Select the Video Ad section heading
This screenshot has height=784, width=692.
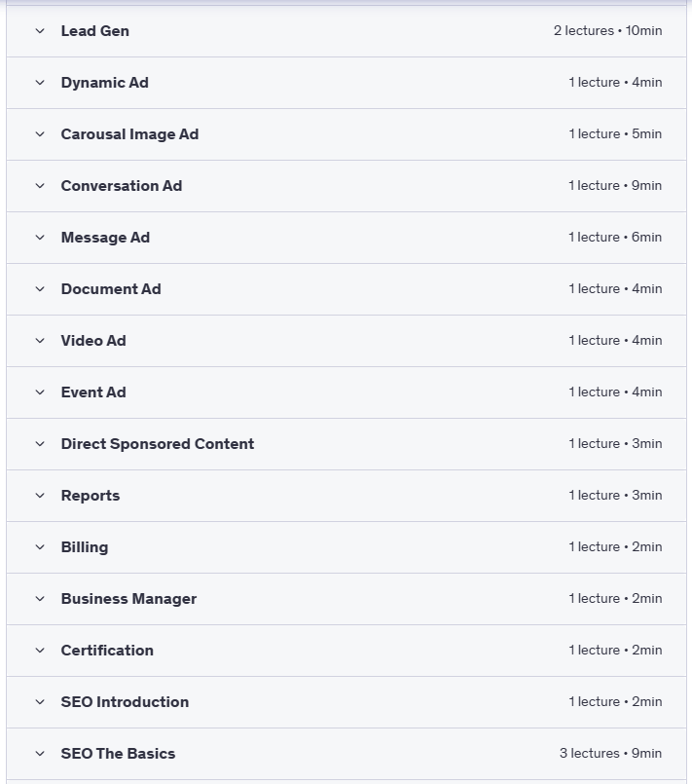coord(93,341)
